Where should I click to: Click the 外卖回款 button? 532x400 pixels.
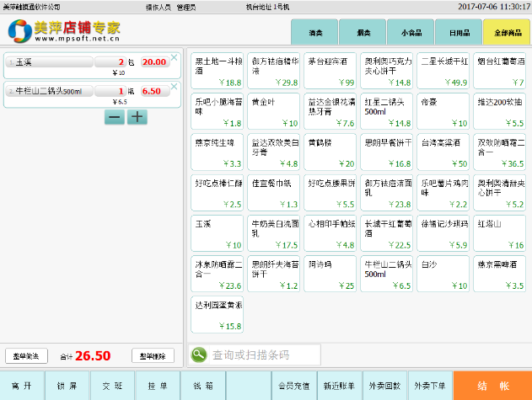coord(384,386)
